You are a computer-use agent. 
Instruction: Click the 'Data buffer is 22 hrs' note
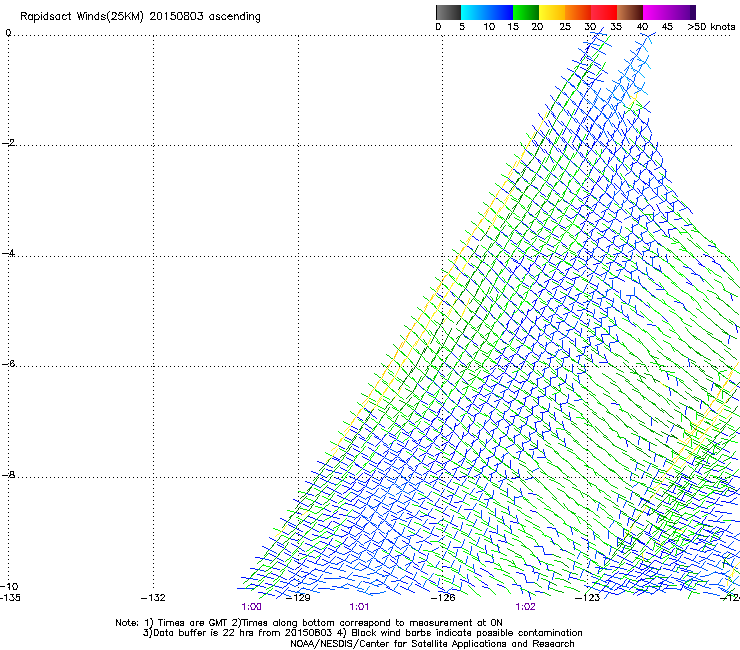tap(362, 633)
